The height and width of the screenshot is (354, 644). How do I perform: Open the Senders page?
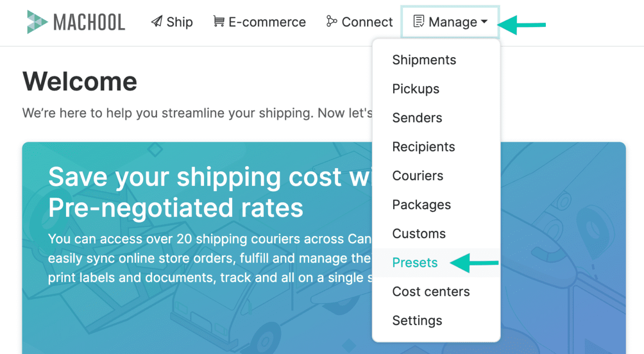[x=417, y=118]
